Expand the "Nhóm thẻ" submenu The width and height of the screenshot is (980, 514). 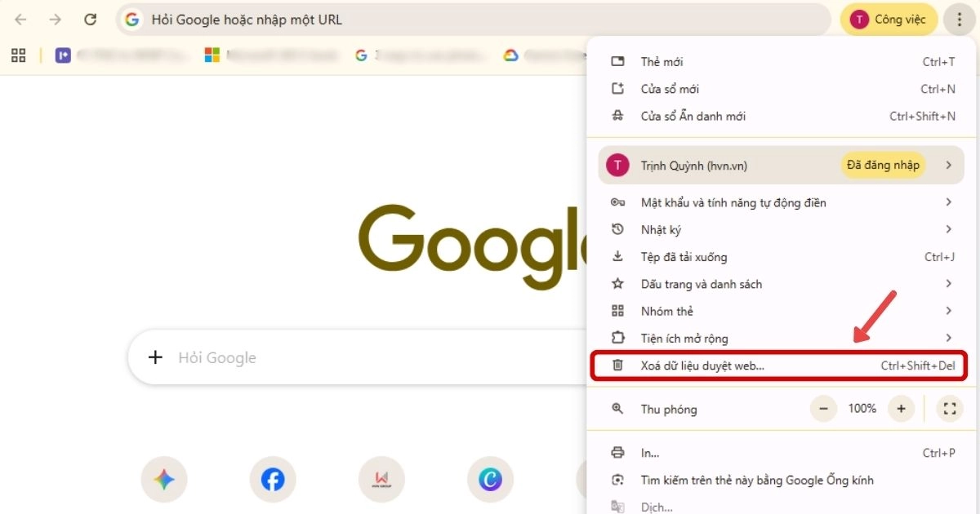[x=782, y=311]
